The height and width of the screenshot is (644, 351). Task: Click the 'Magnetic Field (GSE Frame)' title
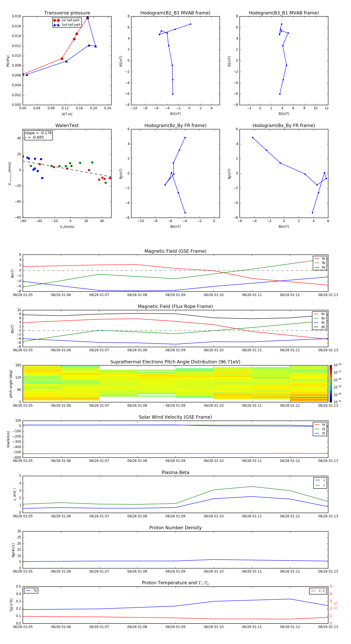(175, 251)
